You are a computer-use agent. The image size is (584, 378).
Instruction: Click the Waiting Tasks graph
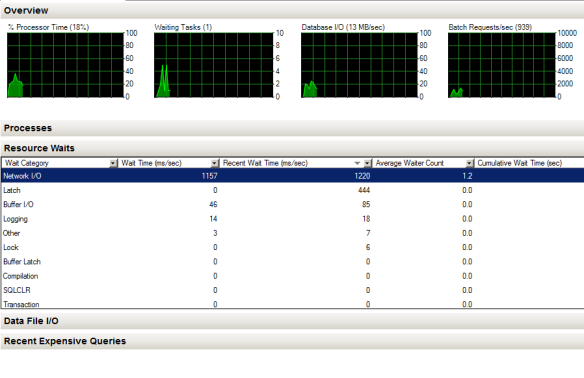point(214,65)
